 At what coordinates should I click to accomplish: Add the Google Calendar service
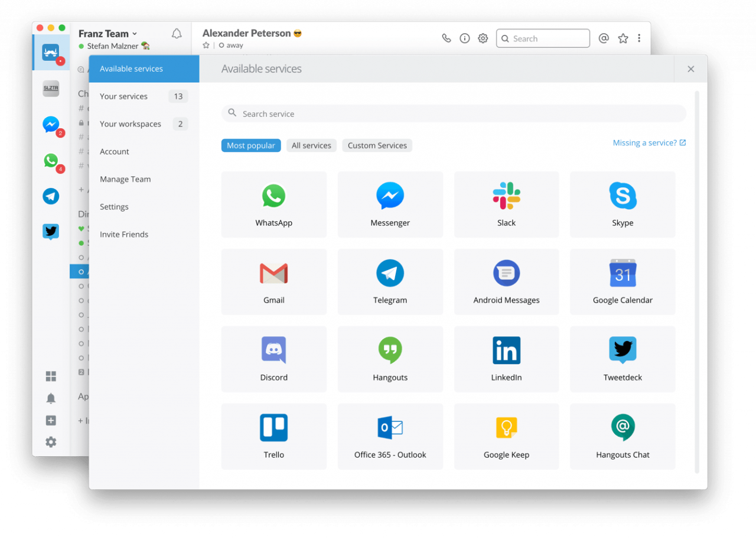point(623,282)
